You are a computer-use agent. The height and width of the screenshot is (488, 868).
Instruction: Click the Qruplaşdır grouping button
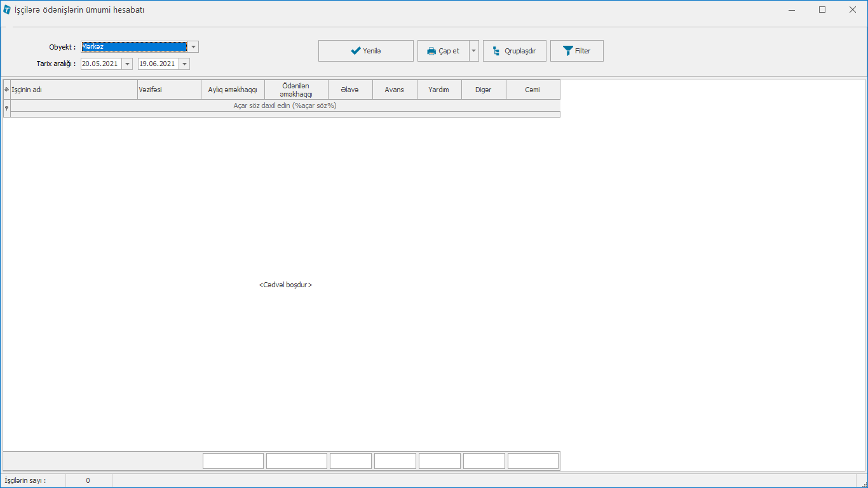coord(514,51)
